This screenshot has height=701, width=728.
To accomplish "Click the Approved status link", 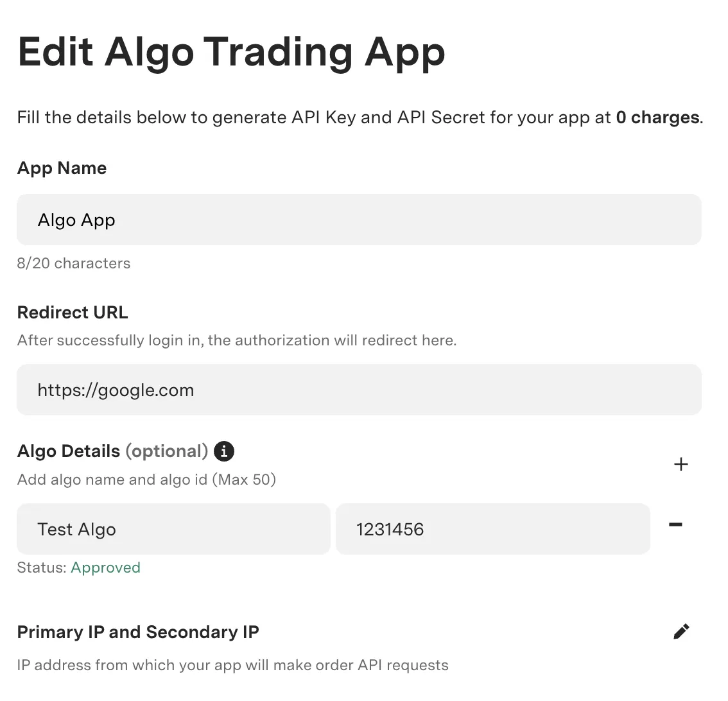I will click(105, 567).
